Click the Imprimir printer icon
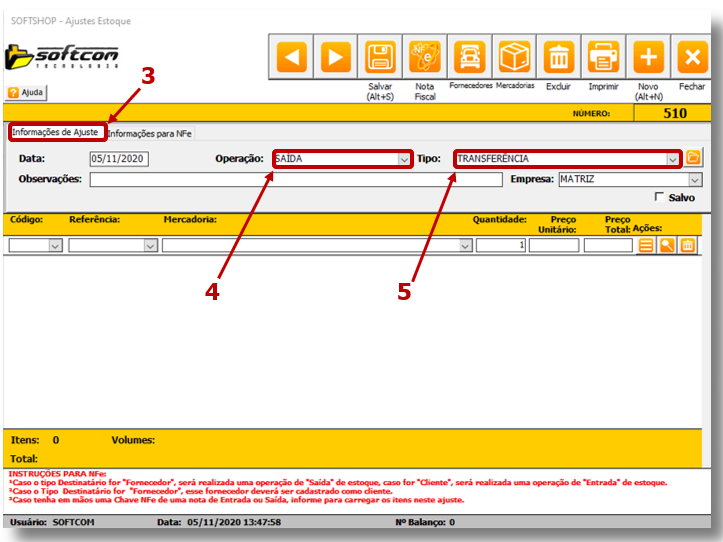 [x=603, y=58]
